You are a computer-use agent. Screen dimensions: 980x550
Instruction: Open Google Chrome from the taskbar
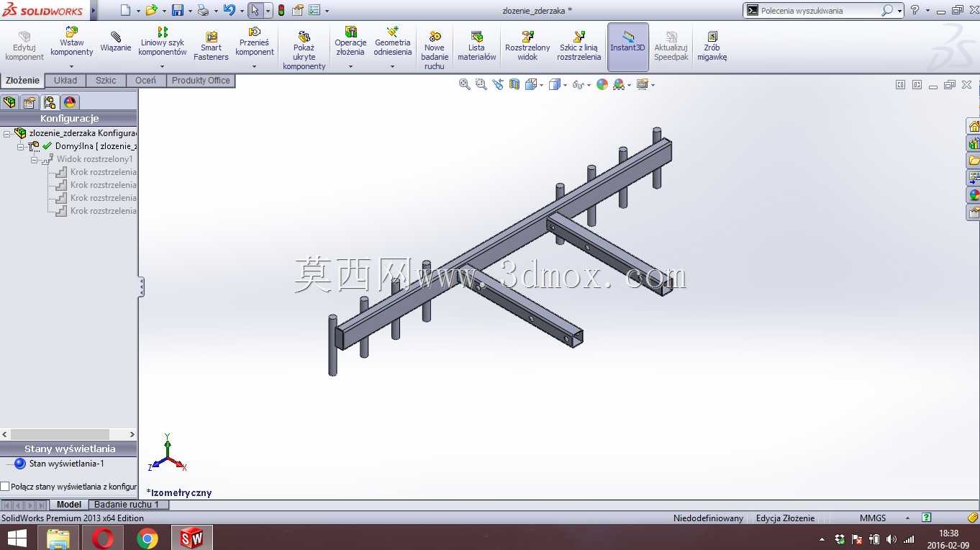pos(147,538)
